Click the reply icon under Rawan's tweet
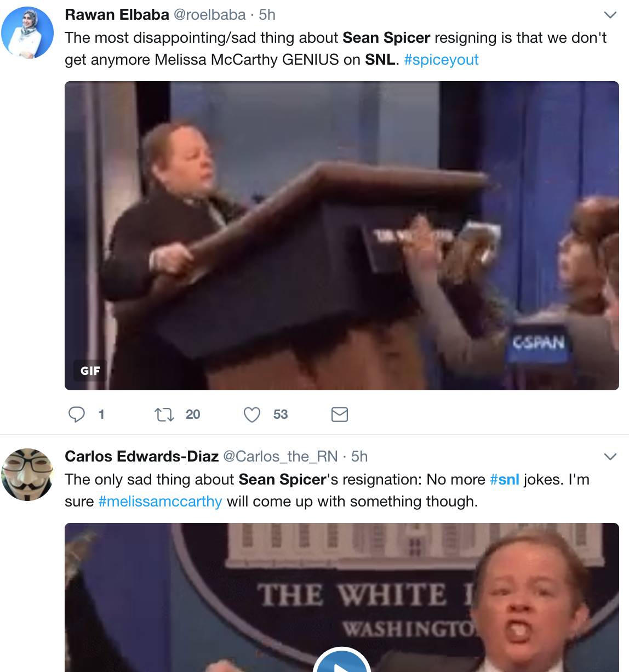The height and width of the screenshot is (672, 629). click(x=76, y=414)
